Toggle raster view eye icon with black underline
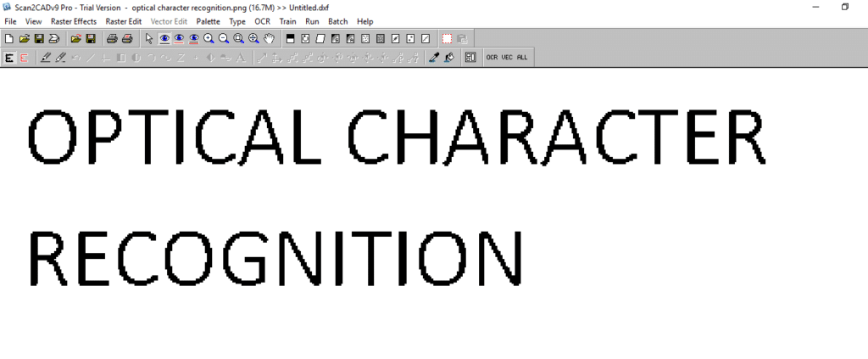The width and height of the screenshot is (868, 359). [164, 39]
